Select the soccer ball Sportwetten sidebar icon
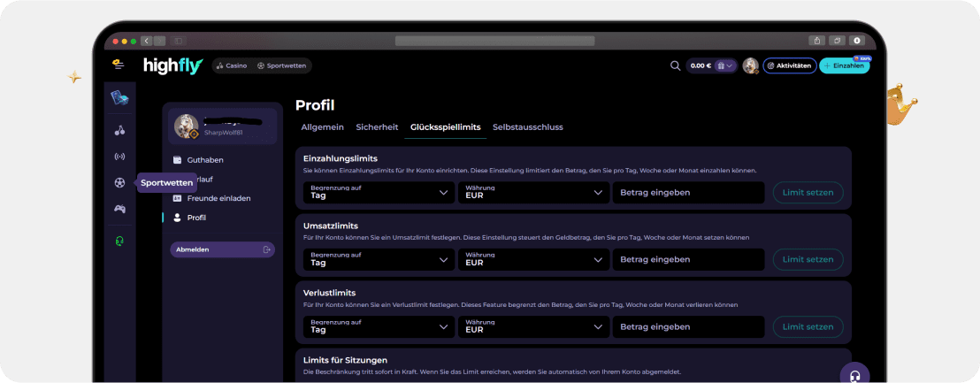 pos(119,183)
